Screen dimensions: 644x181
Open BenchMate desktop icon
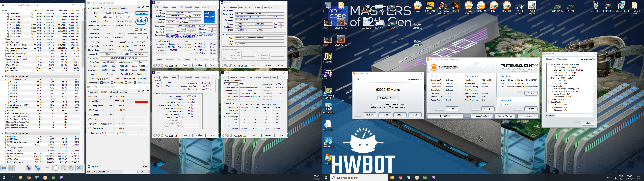coord(328,58)
